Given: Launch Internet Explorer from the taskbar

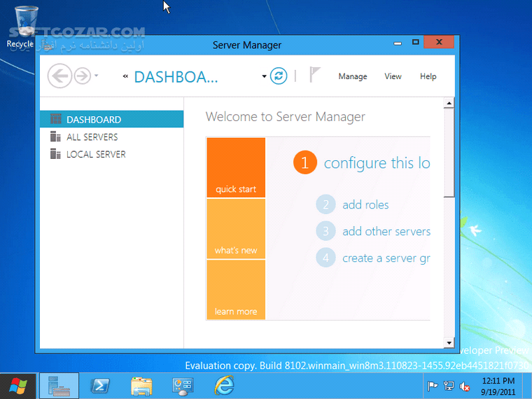Looking at the screenshot, I should (x=224, y=386).
